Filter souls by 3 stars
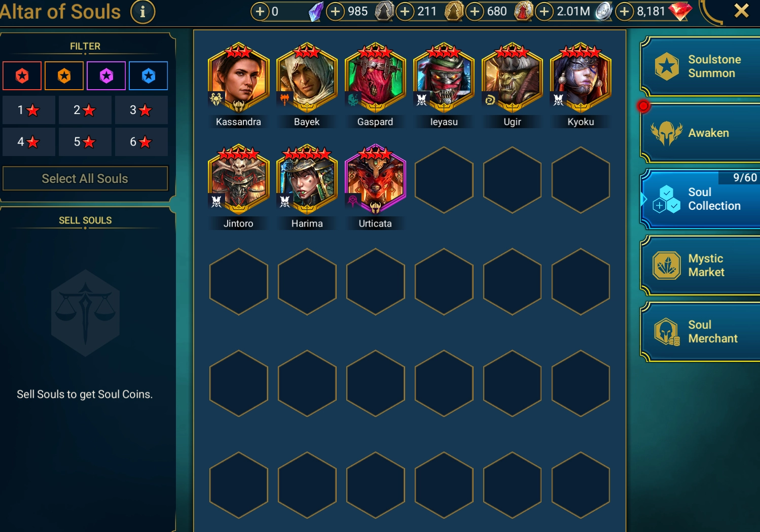 click(141, 110)
